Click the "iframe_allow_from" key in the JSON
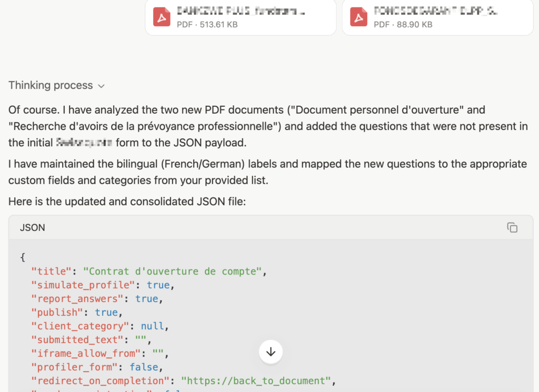This screenshot has width=539, height=392. 83,354
